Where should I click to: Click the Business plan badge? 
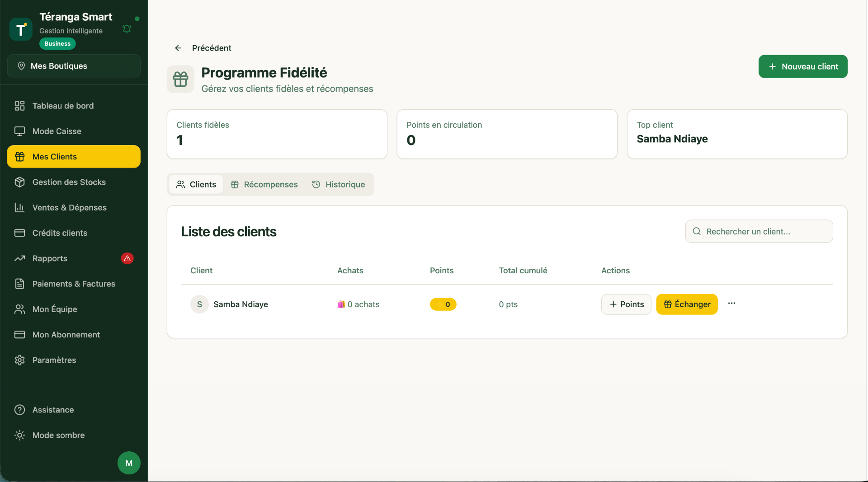tap(57, 44)
